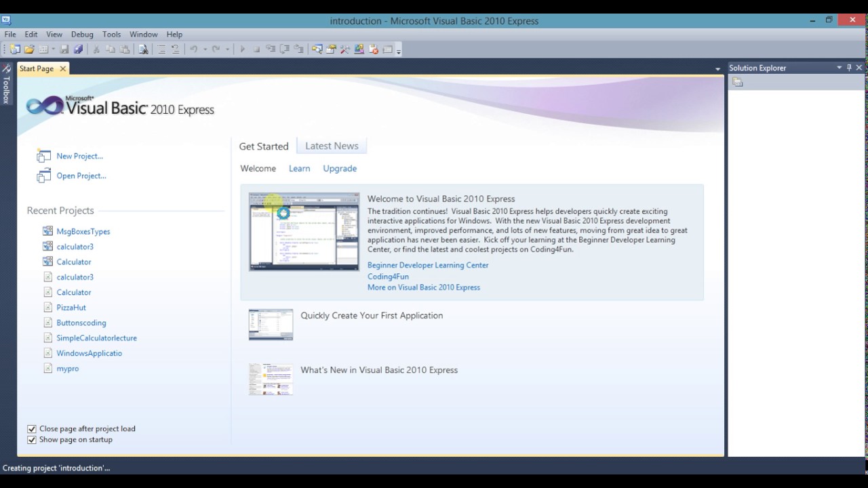Select the Get Started tab
This screenshot has height=488, width=868.
264,146
